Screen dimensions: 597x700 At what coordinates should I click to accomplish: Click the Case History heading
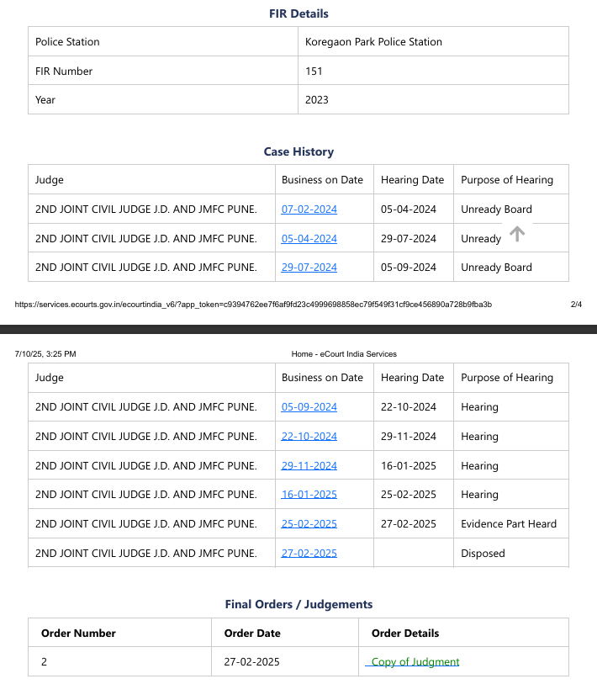point(298,152)
